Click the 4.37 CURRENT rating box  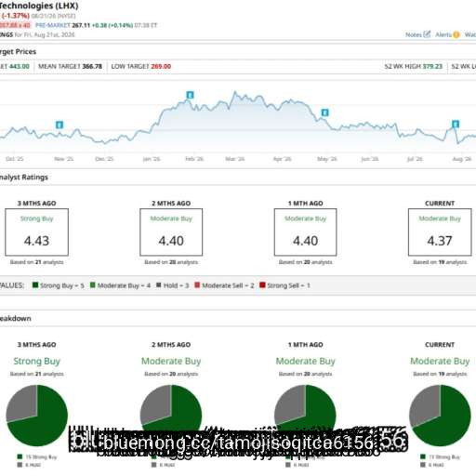(440, 232)
